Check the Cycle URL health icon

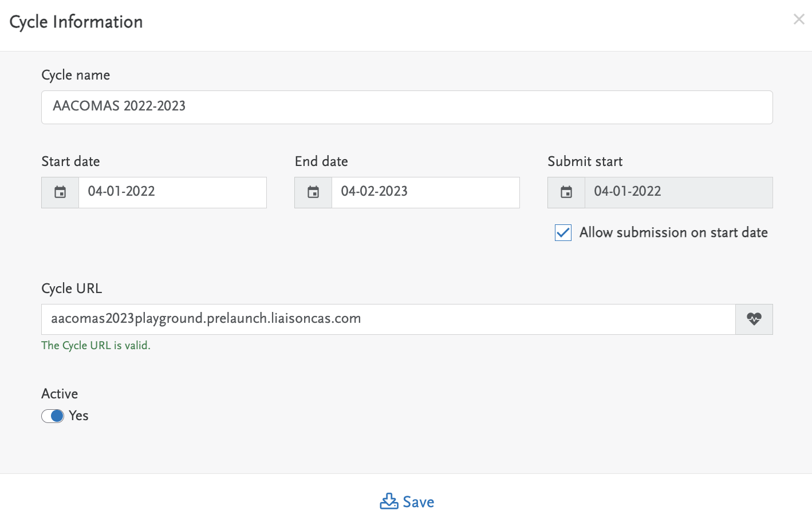[754, 319]
